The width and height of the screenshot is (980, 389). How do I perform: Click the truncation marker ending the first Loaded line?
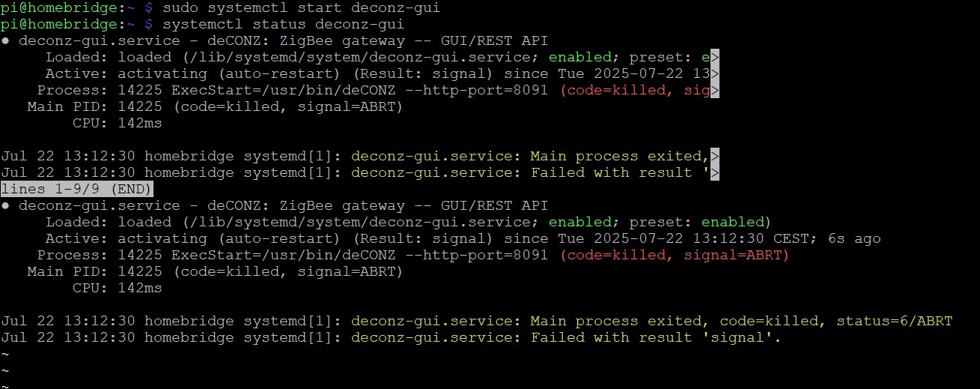pos(715,58)
